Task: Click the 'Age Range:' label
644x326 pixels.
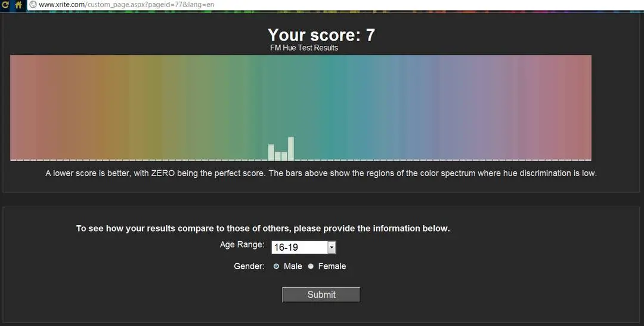Action: 242,245
